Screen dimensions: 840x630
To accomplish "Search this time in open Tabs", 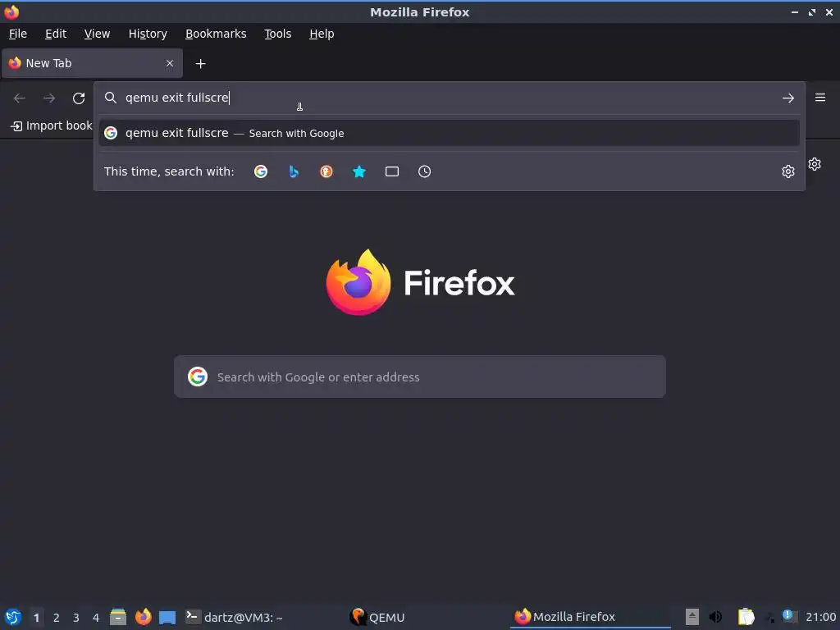I will [x=392, y=171].
